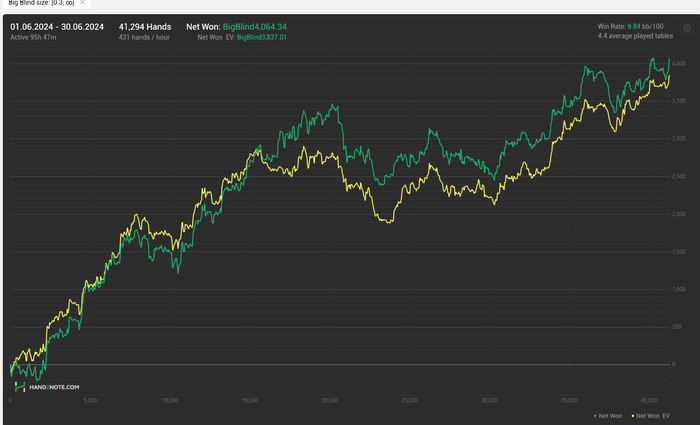Click the 30,000 hands x-axis label
The width and height of the screenshot is (700, 425).
(489, 400)
